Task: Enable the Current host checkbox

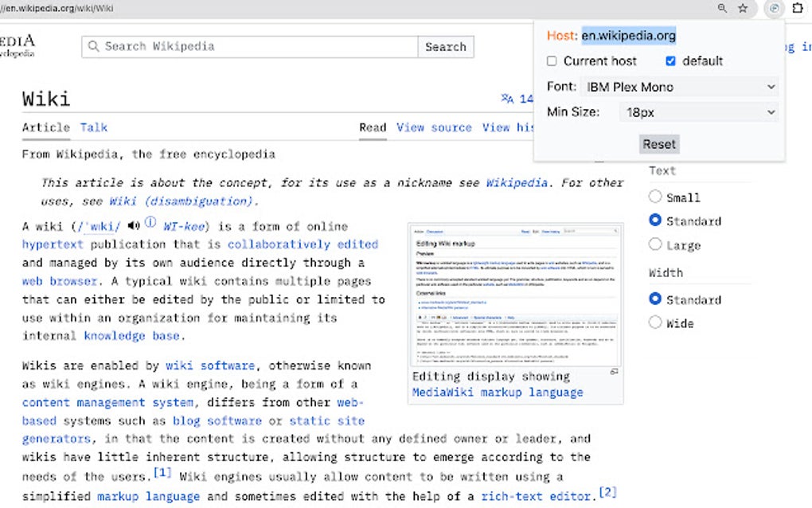Action: pos(549,61)
